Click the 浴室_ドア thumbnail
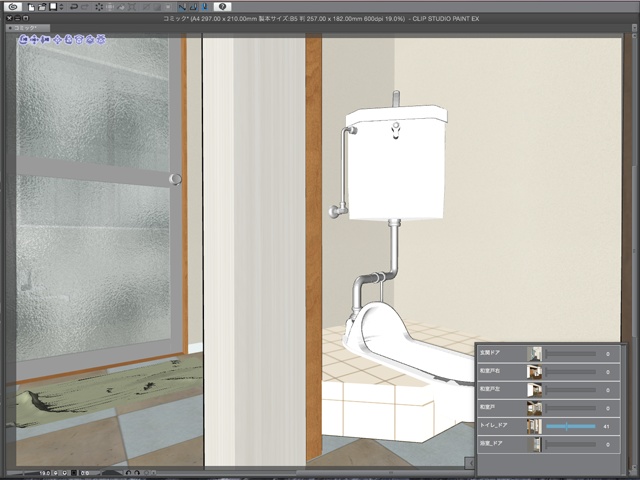The height and width of the screenshot is (480, 640). pyautogui.click(x=534, y=444)
